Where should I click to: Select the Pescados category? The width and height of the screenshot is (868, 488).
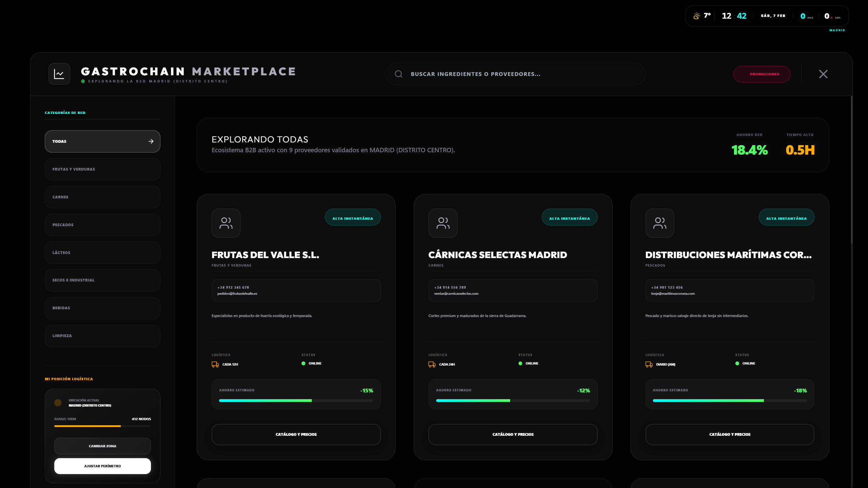(102, 225)
